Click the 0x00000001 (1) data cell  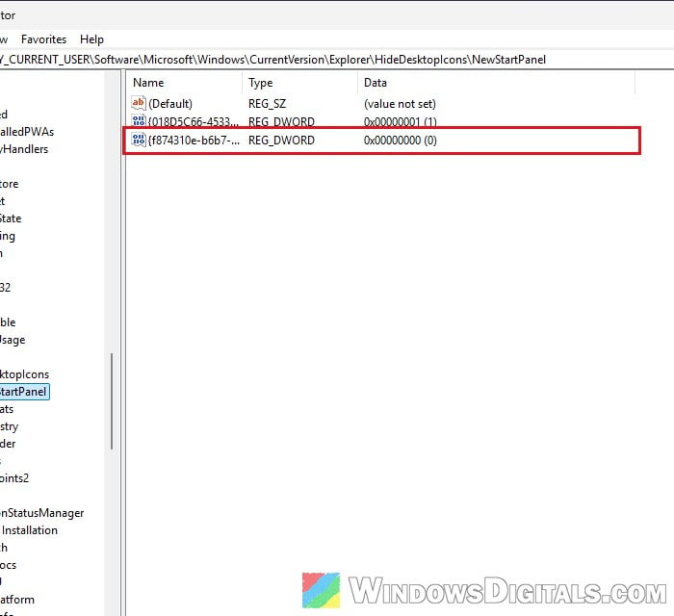(401, 122)
